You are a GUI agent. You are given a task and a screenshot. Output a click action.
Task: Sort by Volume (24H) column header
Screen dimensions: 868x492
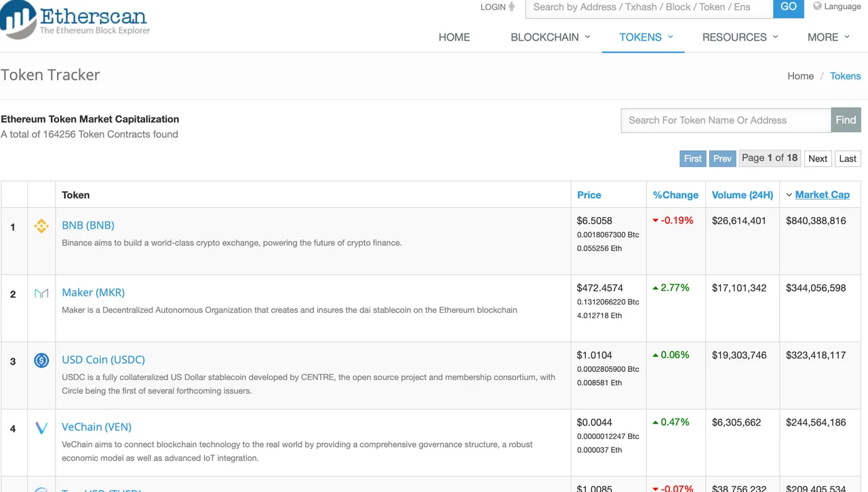click(x=743, y=195)
